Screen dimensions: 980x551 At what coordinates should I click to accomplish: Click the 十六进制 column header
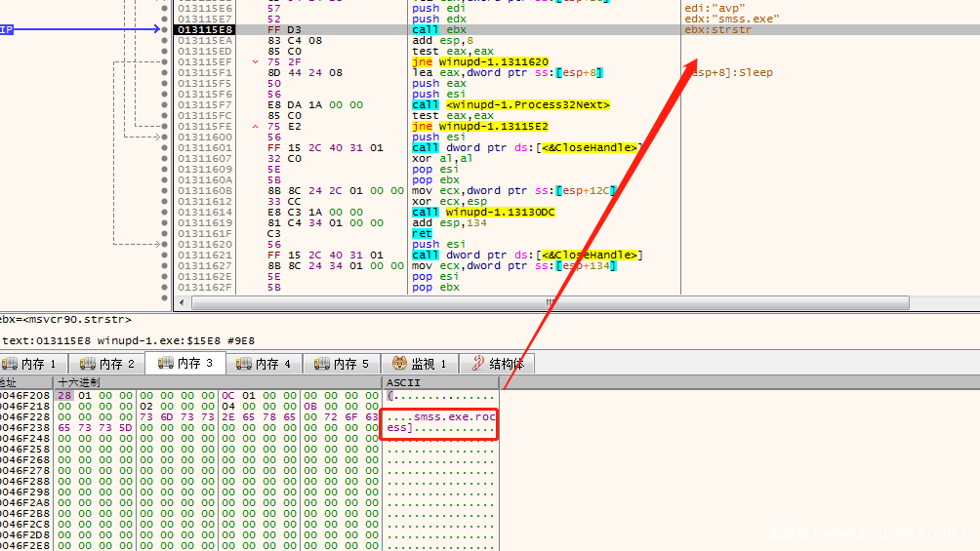[x=78, y=382]
